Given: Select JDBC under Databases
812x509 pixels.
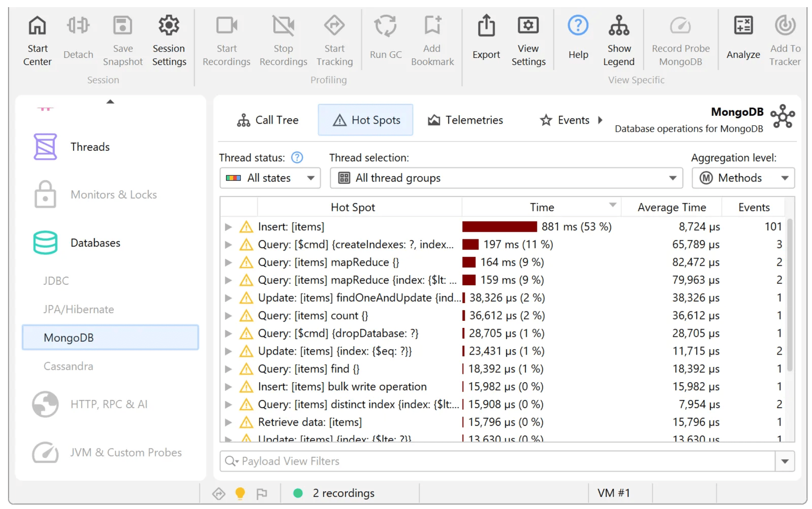Looking at the screenshot, I should [56, 281].
